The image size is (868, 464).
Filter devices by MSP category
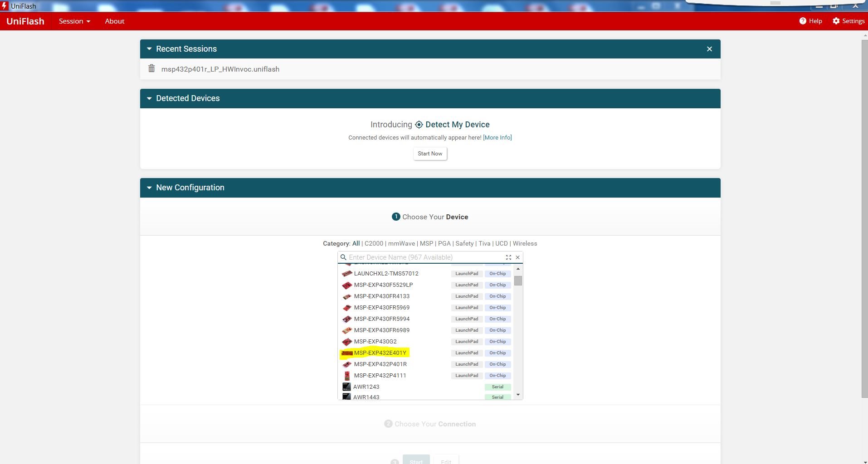point(426,243)
